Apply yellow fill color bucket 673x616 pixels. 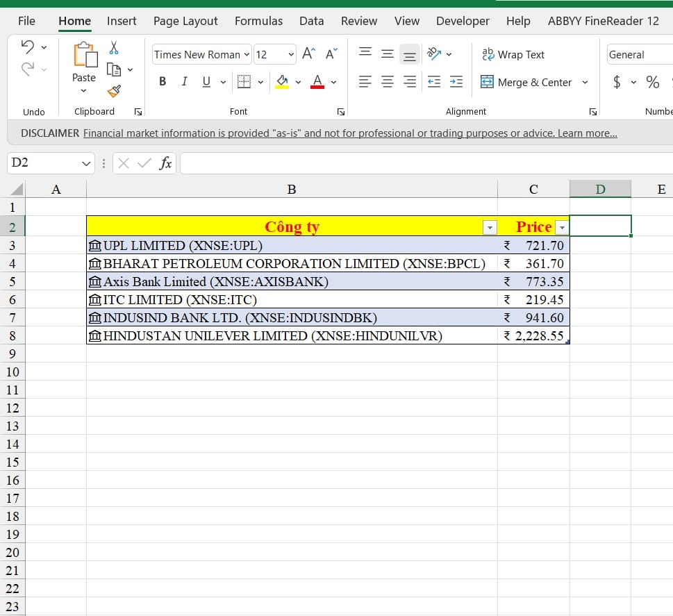[282, 81]
